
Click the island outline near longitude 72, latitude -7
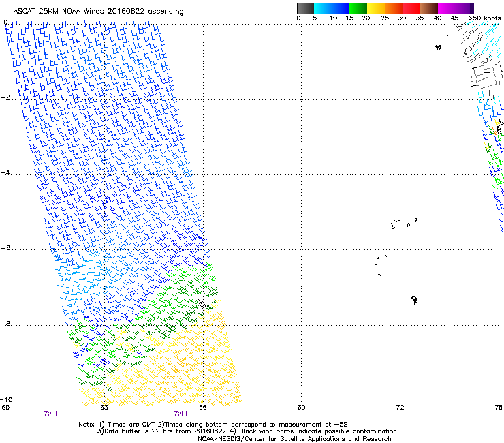(414, 300)
